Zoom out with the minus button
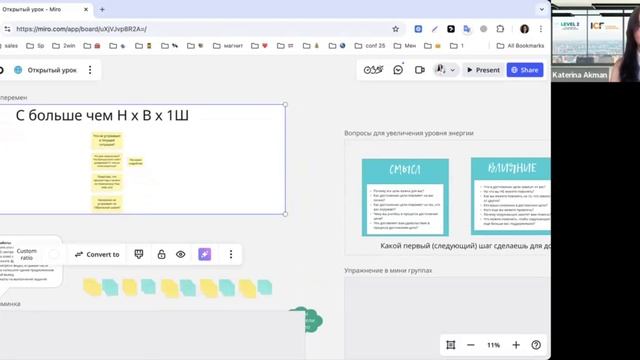The width and height of the screenshot is (640, 360). (471, 345)
